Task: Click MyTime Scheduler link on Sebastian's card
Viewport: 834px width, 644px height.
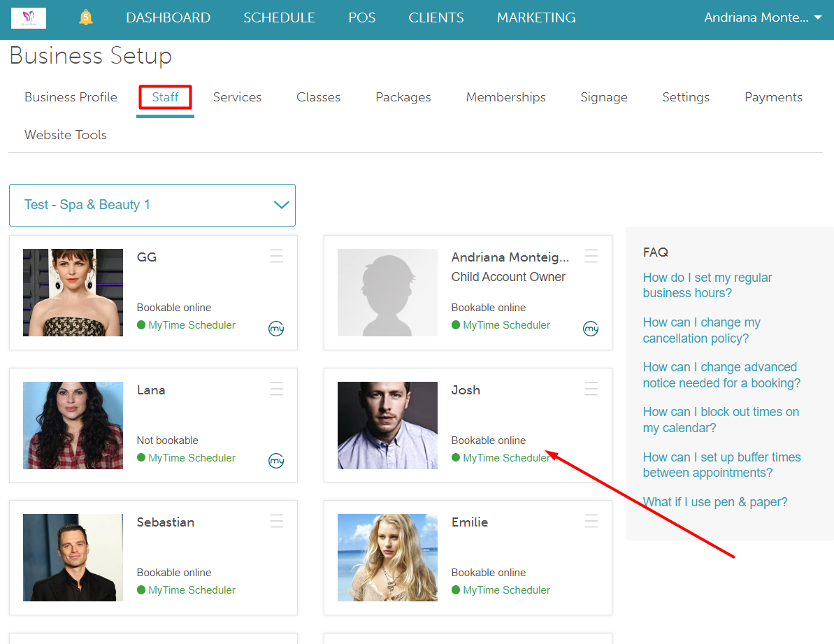Action: click(x=192, y=589)
